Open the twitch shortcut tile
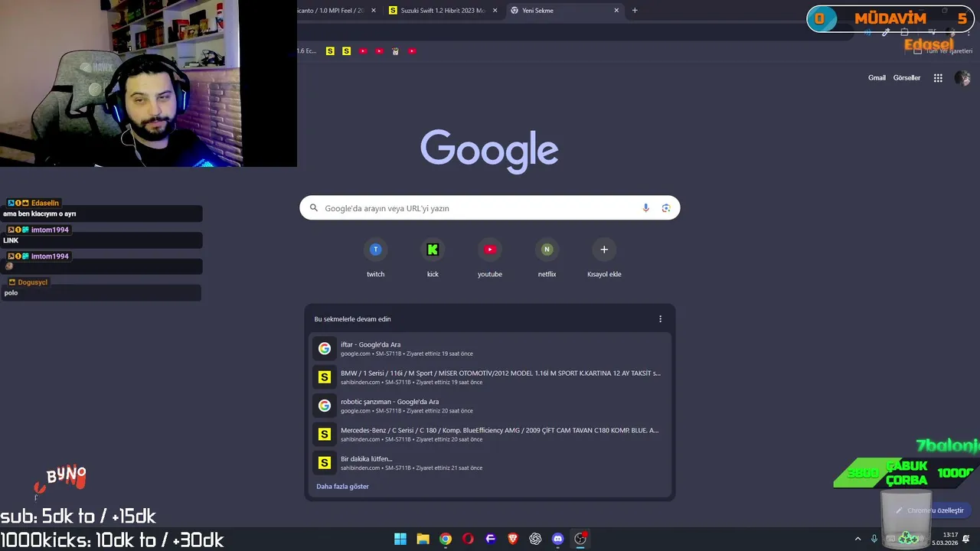The image size is (980, 551). [x=375, y=259]
